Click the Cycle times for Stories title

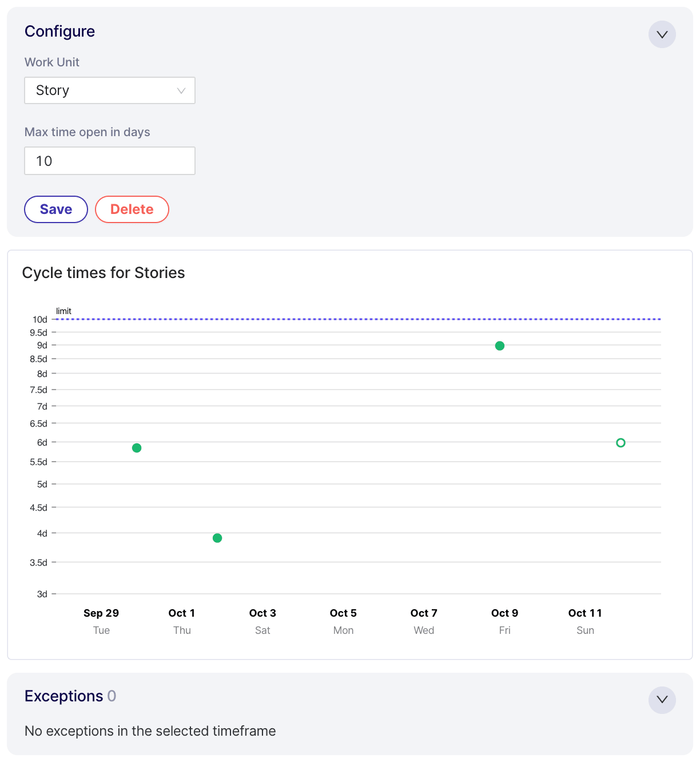pos(104,273)
